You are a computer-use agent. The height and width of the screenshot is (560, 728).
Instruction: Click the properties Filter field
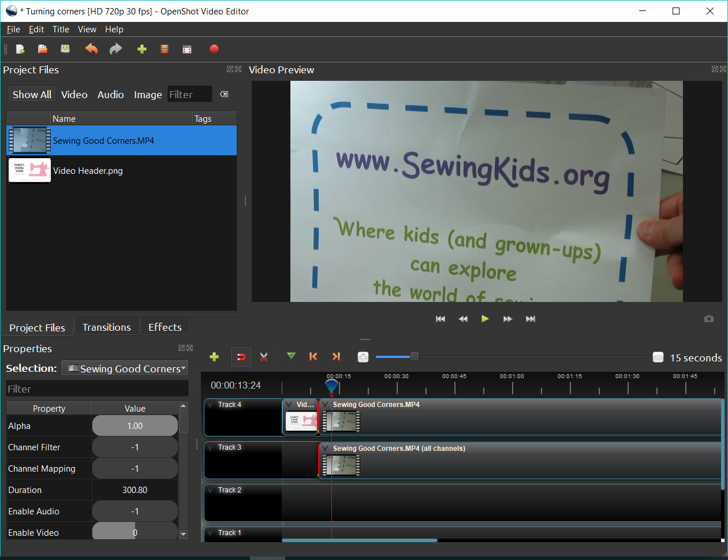pos(97,389)
